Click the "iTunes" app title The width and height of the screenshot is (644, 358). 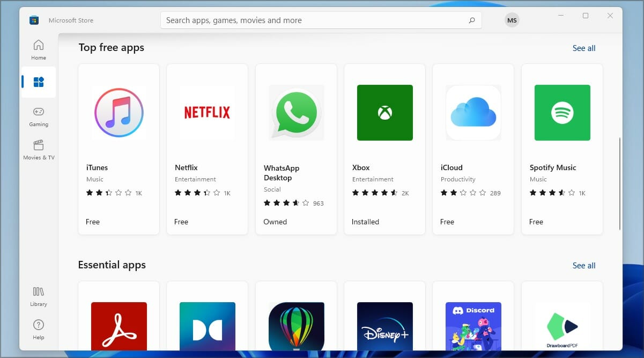click(97, 167)
